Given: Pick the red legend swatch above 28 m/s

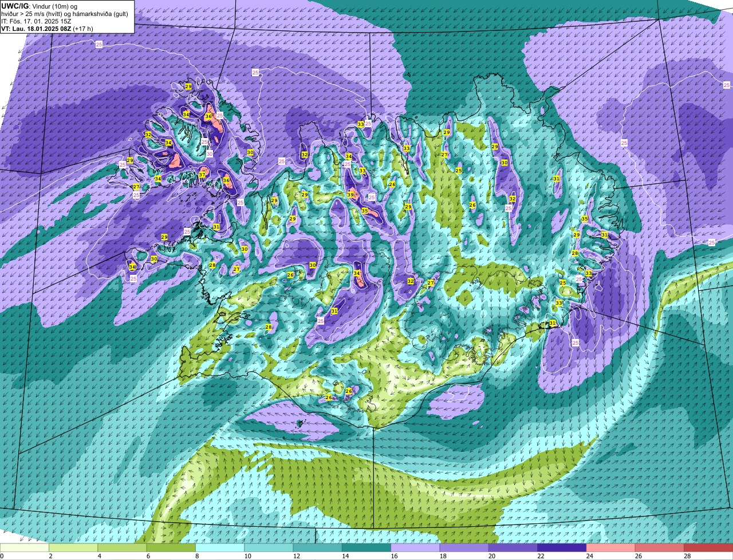Looking at the screenshot, I should [x=708, y=547].
